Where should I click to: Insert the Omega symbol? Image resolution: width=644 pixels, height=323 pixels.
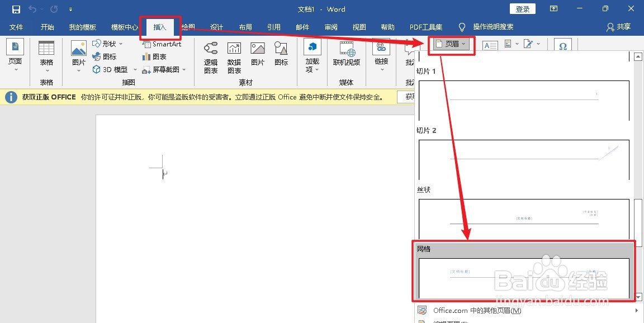coord(563,44)
